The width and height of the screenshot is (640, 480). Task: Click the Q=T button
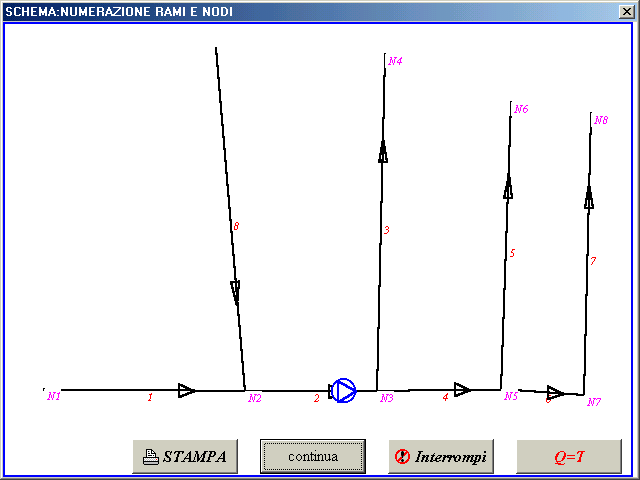[x=569, y=456]
